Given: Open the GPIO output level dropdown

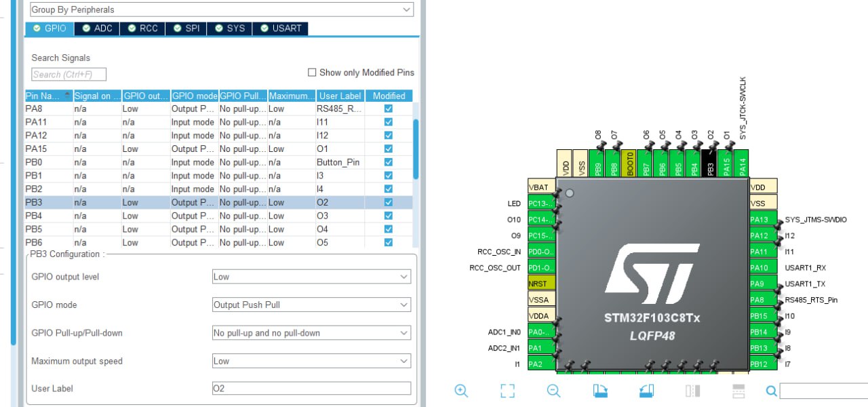Looking at the screenshot, I should click(x=311, y=277).
